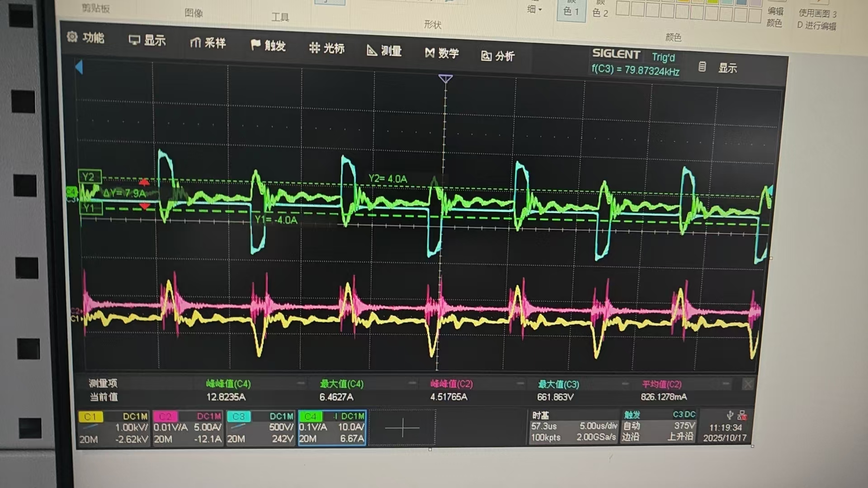The width and height of the screenshot is (868, 488).
Task: Minimize the 最大值(C4) measurement using its dash
Action: 412,384
